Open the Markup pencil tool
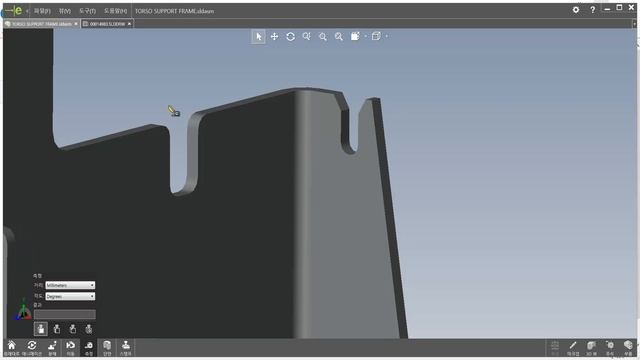Viewport: 640px width, 360px height. pos(573,348)
